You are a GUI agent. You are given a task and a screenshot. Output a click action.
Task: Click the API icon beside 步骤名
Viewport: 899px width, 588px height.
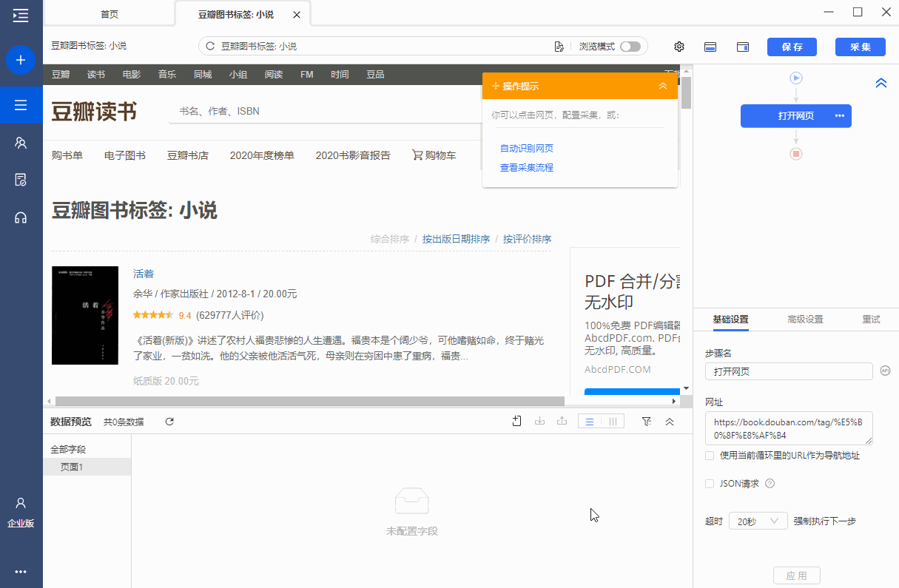click(x=885, y=371)
